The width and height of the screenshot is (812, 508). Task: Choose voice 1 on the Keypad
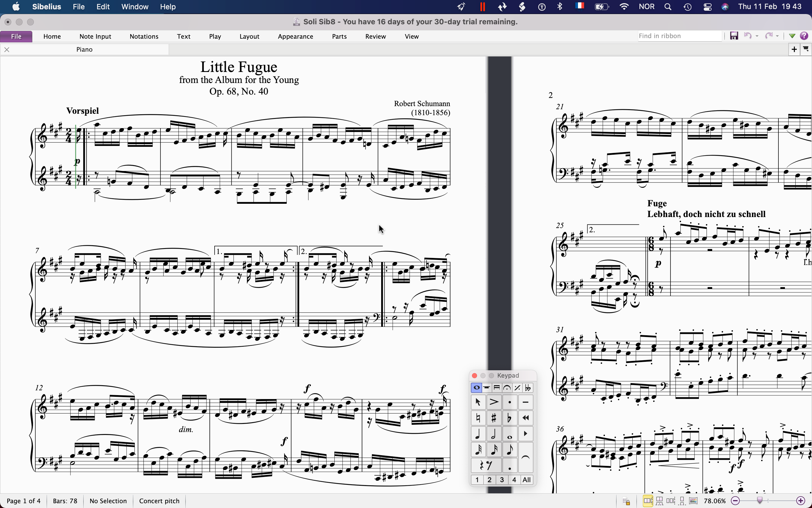click(x=477, y=480)
